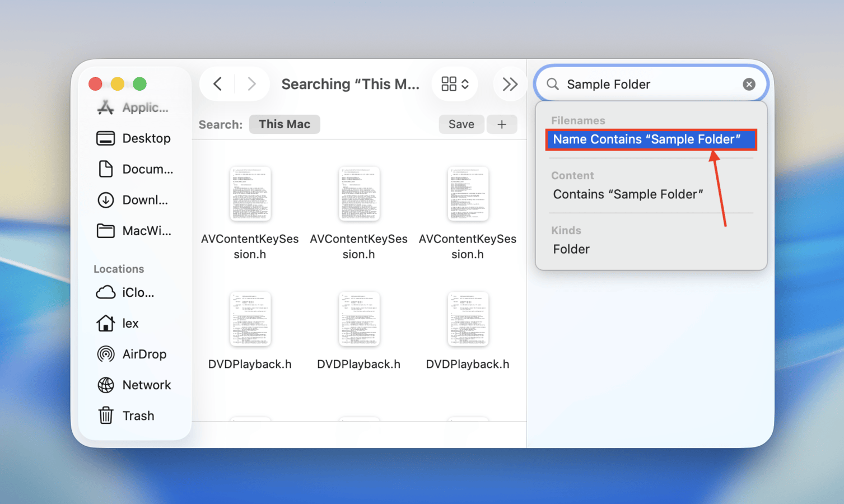Open the first AVContentKeySession.h file thumbnail

[250, 194]
